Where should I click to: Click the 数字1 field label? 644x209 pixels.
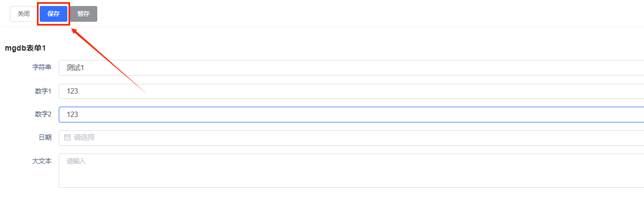coord(43,91)
